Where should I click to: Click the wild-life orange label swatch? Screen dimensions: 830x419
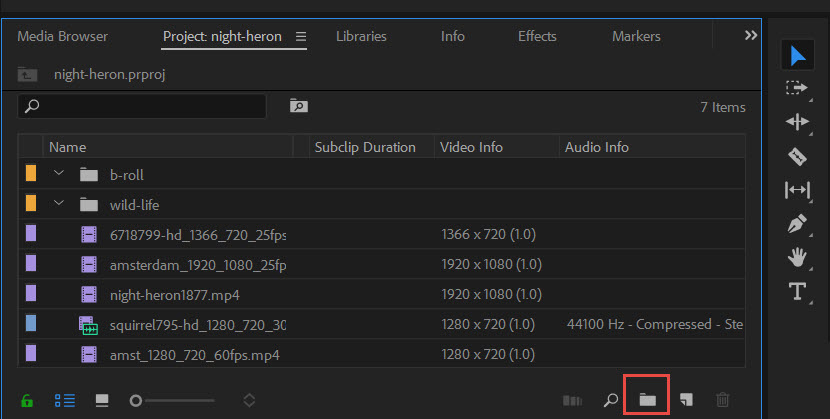pyautogui.click(x=31, y=203)
